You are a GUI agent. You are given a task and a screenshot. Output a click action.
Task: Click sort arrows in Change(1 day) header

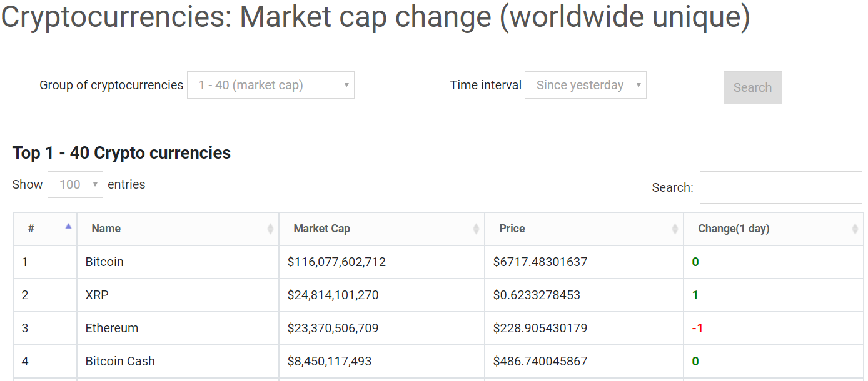click(855, 229)
